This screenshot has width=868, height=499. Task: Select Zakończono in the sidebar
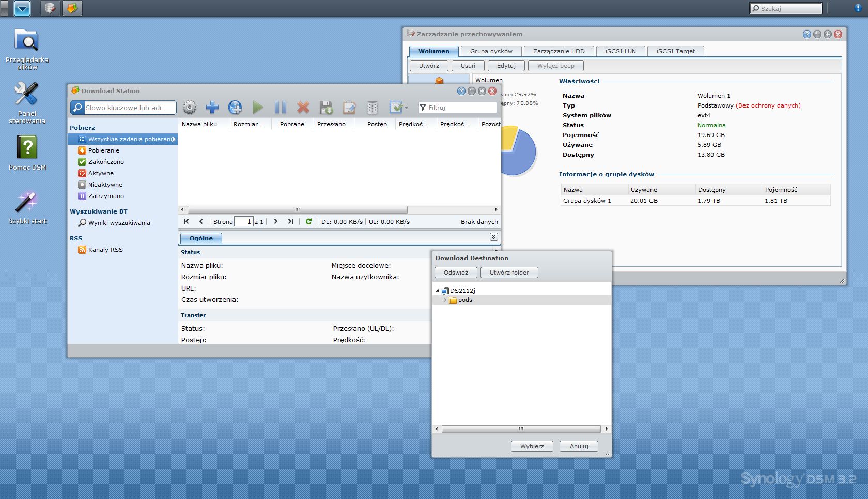click(106, 162)
